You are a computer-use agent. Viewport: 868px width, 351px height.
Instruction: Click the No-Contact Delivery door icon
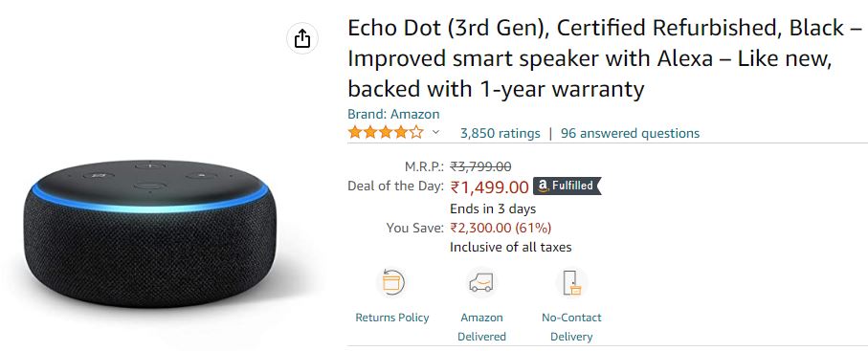[x=571, y=282]
